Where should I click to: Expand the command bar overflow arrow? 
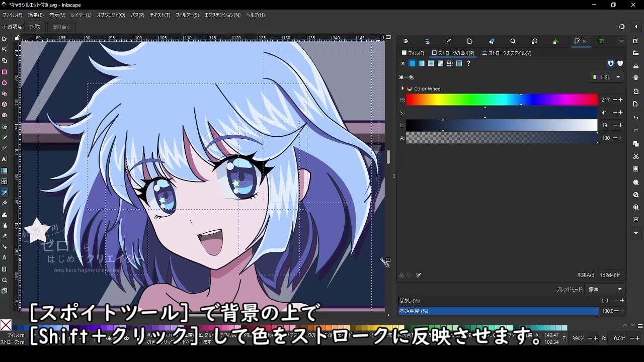(636, 233)
